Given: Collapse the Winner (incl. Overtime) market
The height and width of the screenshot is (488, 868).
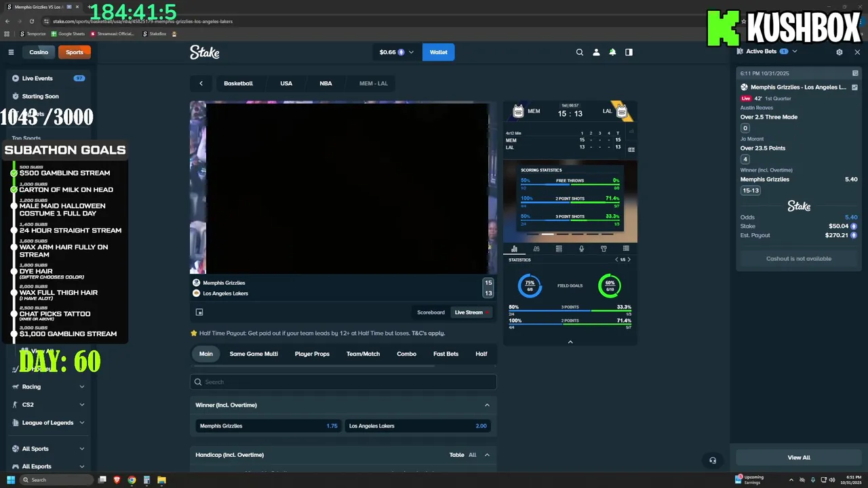Looking at the screenshot, I should [x=487, y=405].
